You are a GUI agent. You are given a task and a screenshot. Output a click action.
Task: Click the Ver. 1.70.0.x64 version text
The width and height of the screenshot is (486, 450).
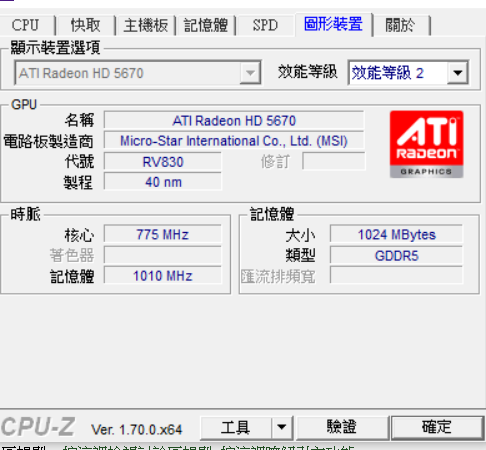pyautogui.click(x=137, y=430)
